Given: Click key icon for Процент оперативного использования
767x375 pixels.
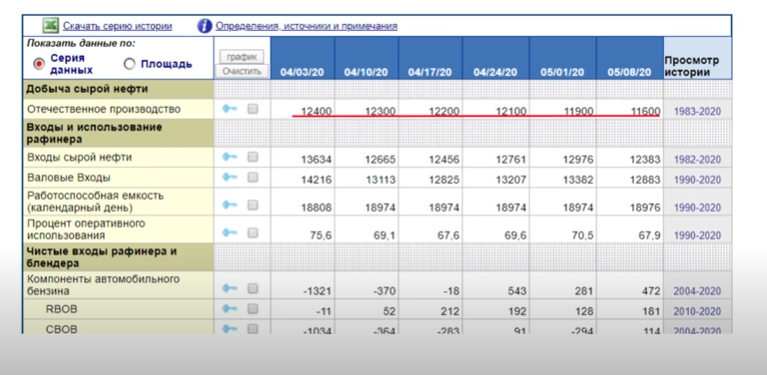Looking at the screenshot, I should point(229,233).
